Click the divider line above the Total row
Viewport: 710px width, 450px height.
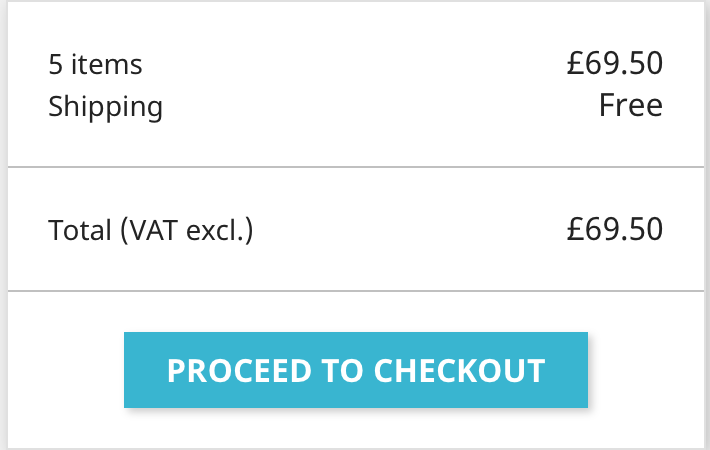355,167
